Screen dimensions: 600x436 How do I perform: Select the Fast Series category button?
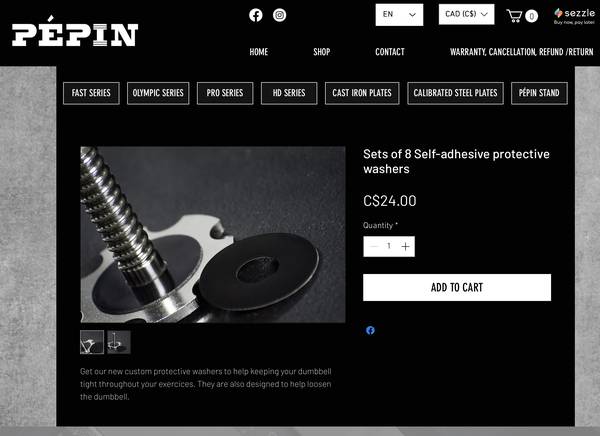[91, 93]
